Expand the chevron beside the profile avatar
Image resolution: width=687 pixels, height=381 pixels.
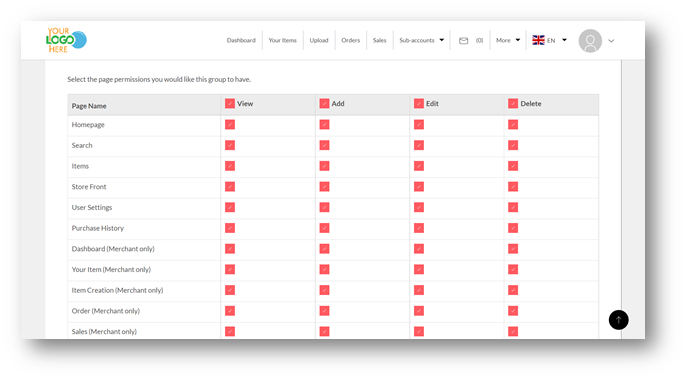[611, 41]
